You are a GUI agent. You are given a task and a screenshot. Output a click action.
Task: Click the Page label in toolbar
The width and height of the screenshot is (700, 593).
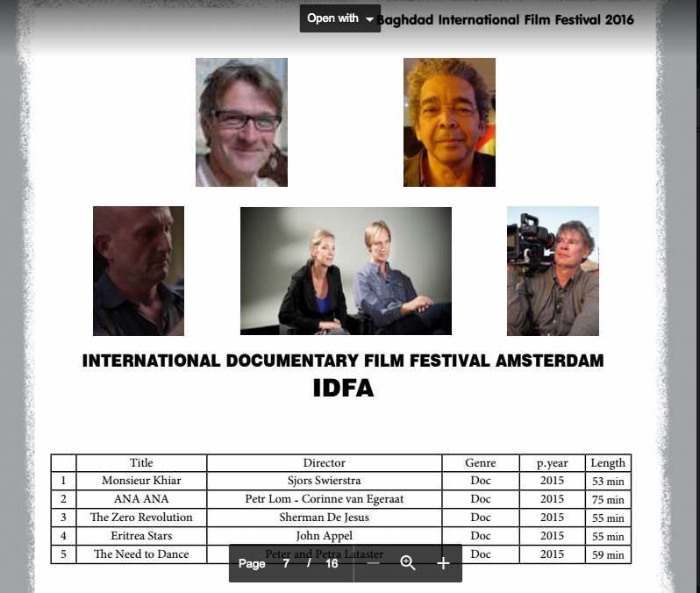252,564
